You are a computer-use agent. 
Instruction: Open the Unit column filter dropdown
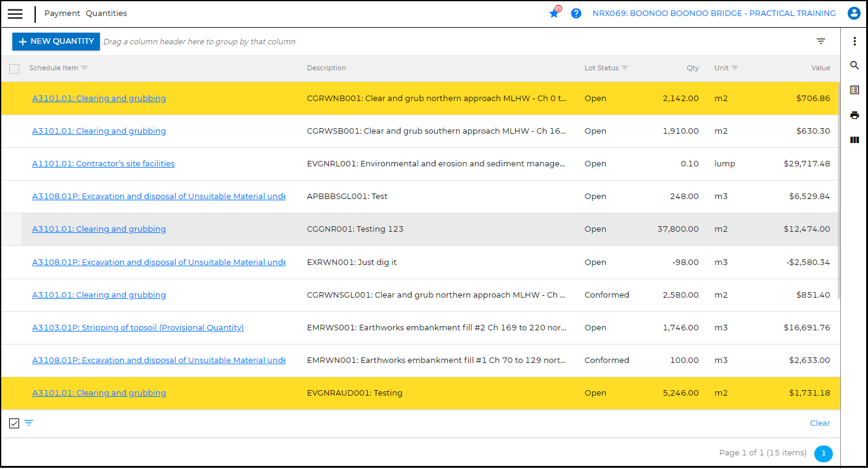(734, 68)
